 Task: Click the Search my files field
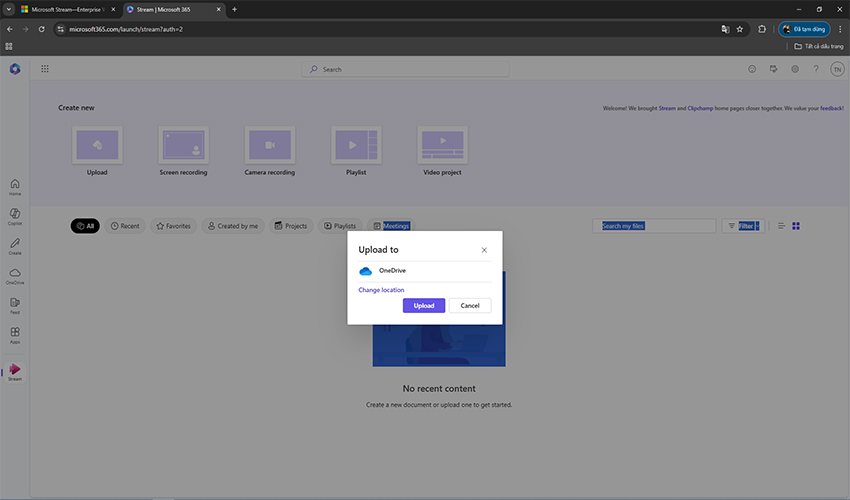(x=654, y=226)
